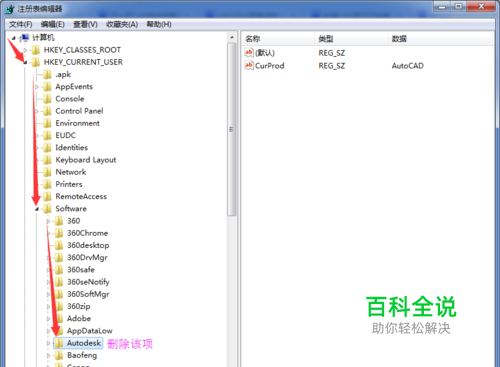Click the Autodesk folder icon
Image resolution: width=500 pixels, height=367 pixels.
point(59,343)
